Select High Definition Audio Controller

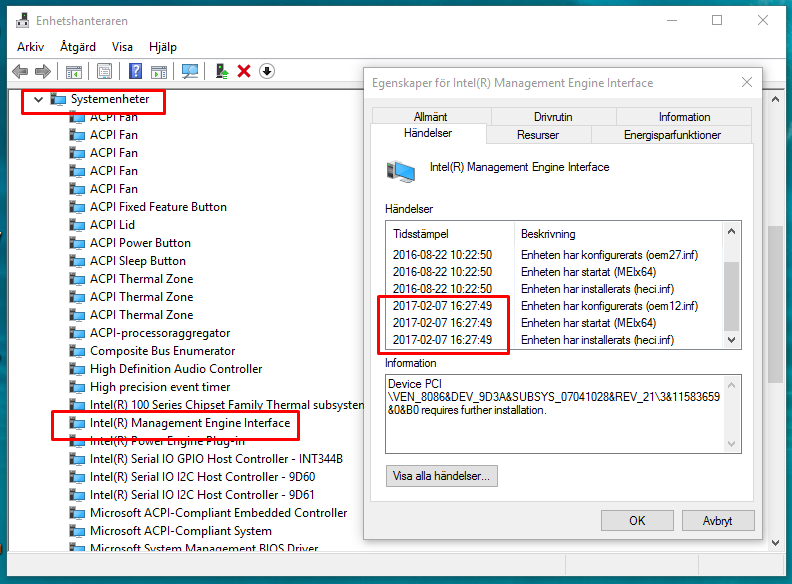coord(176,369)
